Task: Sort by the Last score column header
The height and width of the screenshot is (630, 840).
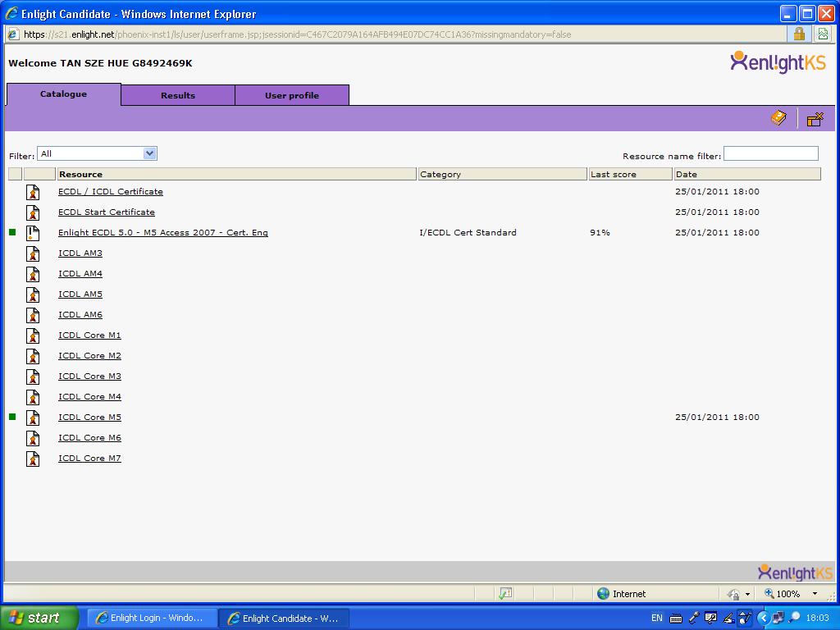Action: 631,174
